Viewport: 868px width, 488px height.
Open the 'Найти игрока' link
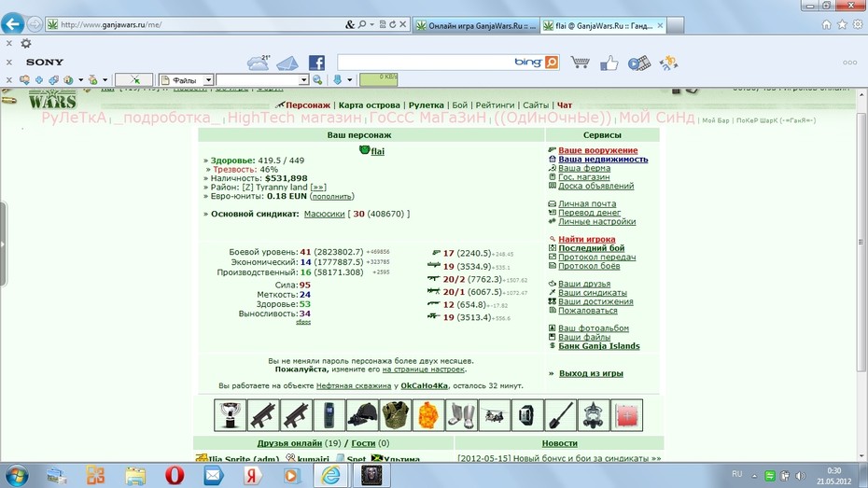587,239
